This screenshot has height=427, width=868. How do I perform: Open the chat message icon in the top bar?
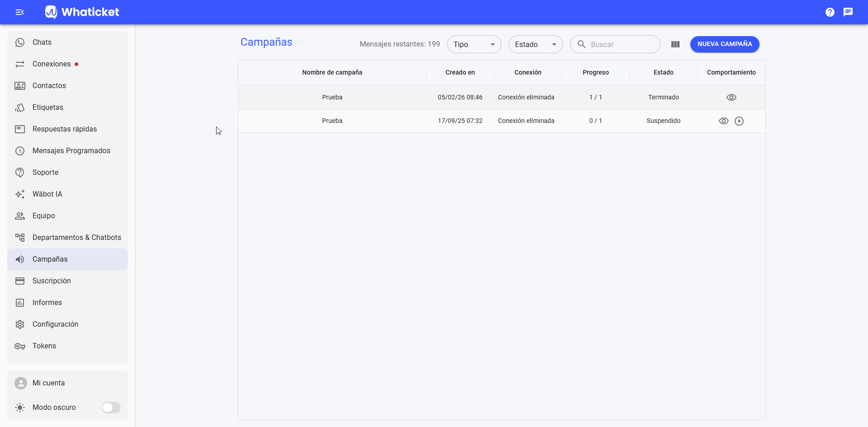click(x=848, y=12)
